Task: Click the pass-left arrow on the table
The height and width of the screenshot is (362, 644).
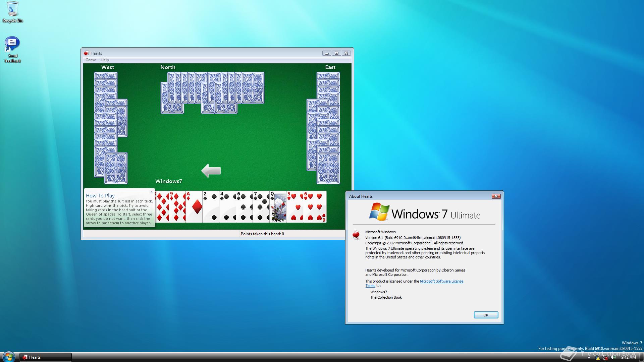Action: click(211, 171)
